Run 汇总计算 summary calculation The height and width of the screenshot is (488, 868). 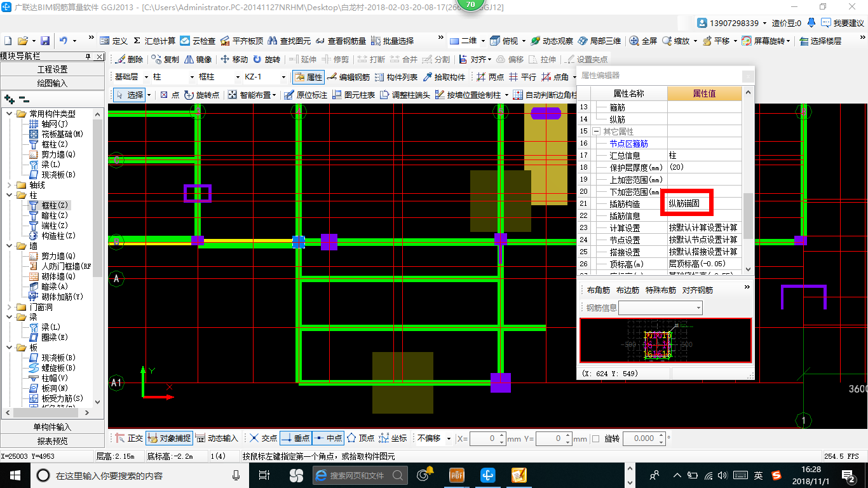154,41
